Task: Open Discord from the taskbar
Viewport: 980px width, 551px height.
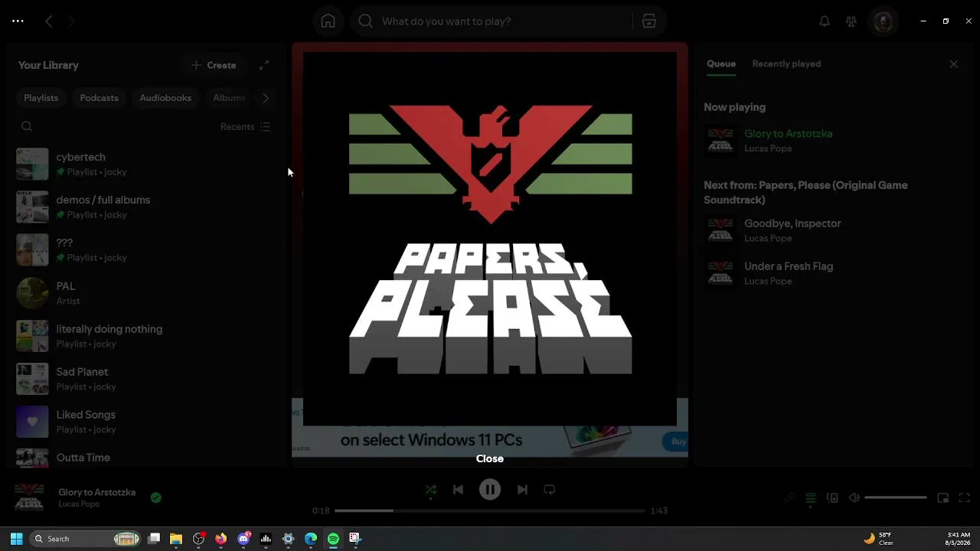Action: coord(243,539)
